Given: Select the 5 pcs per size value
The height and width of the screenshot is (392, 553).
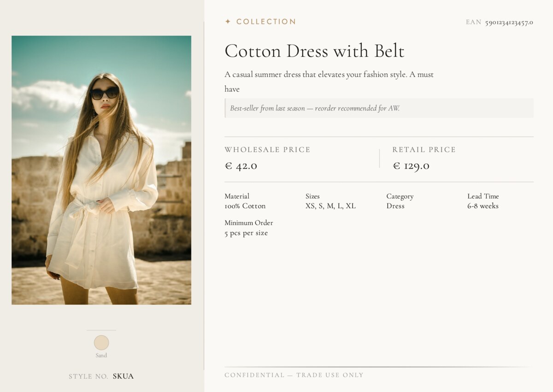Looking at the screenshot, I should (x=246, y=233).
